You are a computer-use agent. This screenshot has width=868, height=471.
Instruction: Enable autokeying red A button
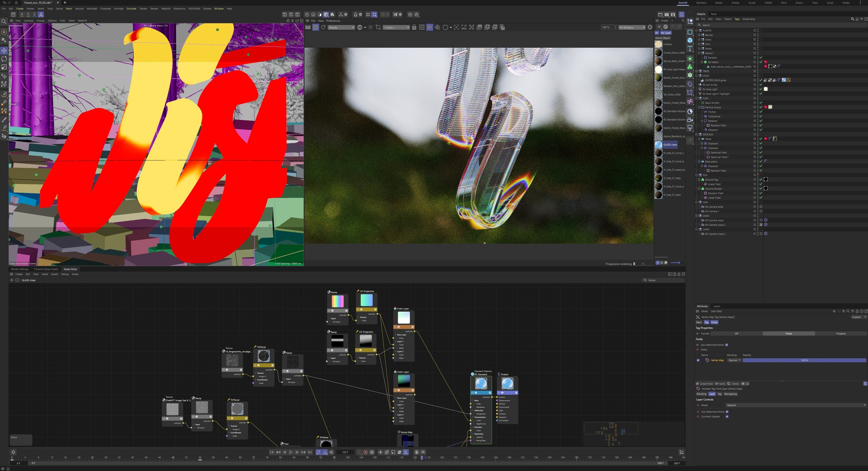[x=366, y=452]
